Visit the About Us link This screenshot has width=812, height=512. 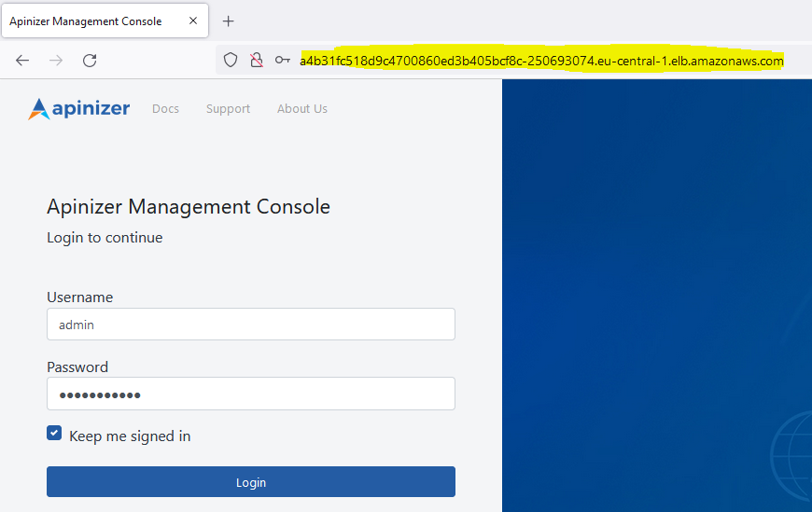(x=301, y=109)
